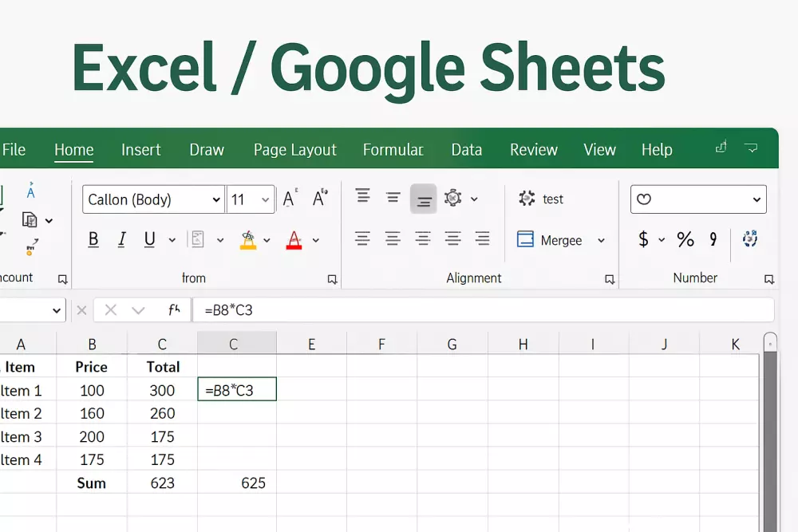The width and height of the screenshot is (798, 532).
Task: Expand the fill color options arrow
Action: pos(267,240)
